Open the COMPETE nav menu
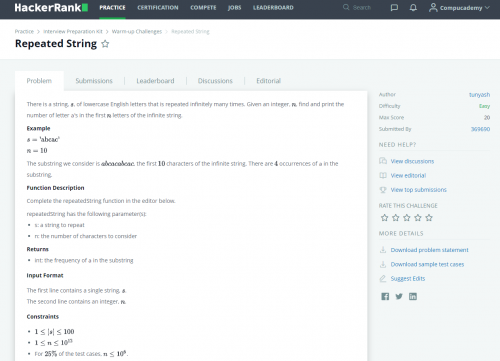 [x=203, y=8]
